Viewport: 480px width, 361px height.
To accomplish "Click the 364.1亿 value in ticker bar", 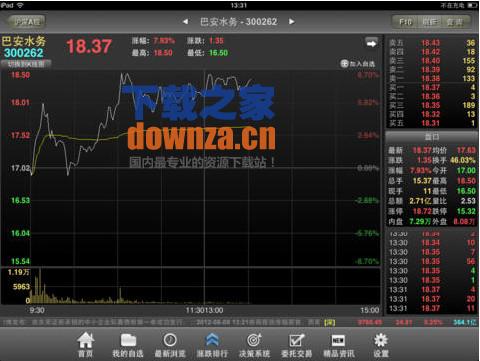I will [465, 322].
